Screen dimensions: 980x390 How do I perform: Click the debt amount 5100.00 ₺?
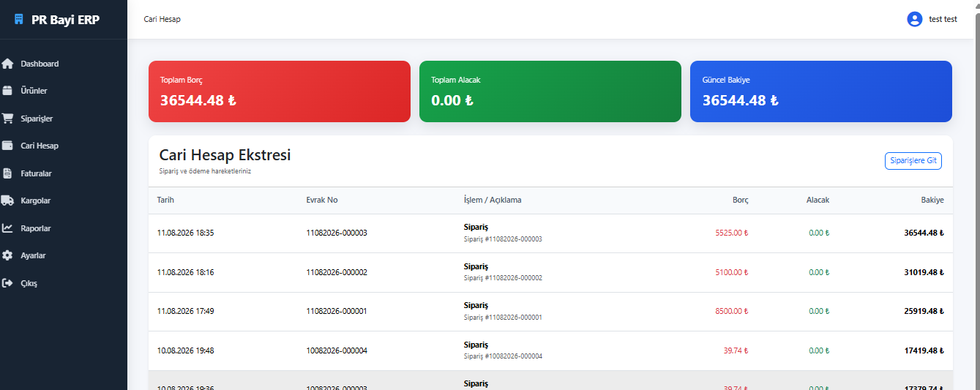(732, 272)
